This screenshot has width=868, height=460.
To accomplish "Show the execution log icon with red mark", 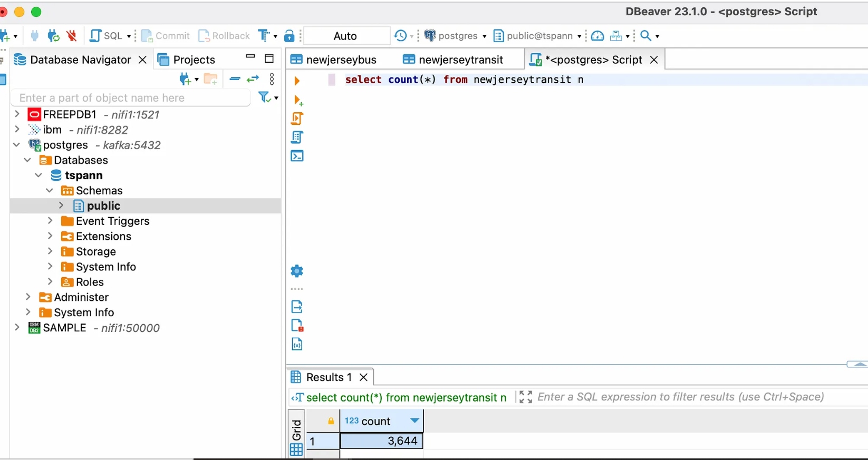I will 297,325.
